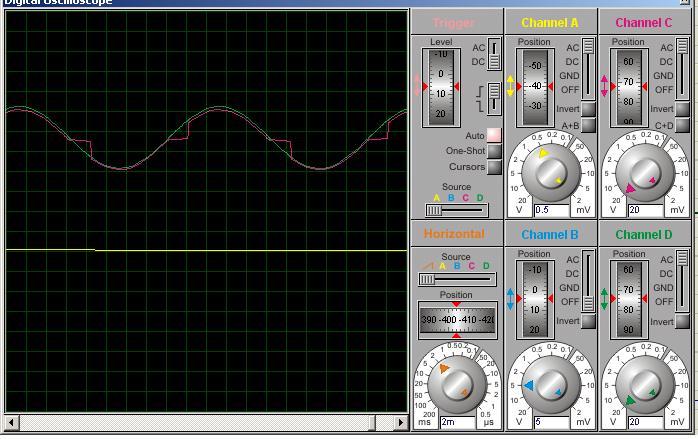Click the green pointer on Channel D knob
This screenshot has width=698, height=439.
click(x=630, y=401)
